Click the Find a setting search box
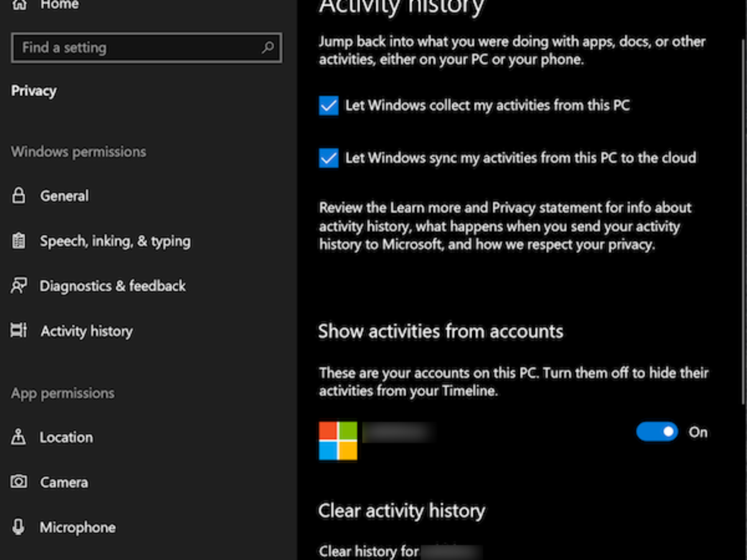747x560 pixels. [137, 48]
